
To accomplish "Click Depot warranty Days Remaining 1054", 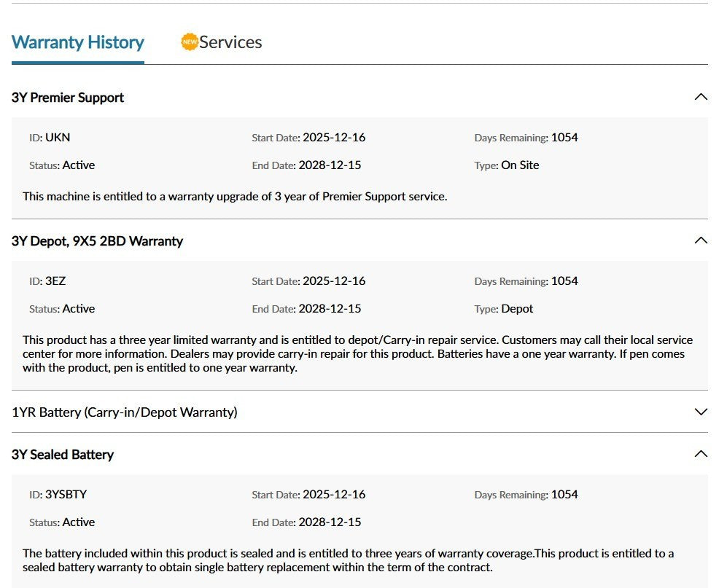I will [x=564, y=281].
